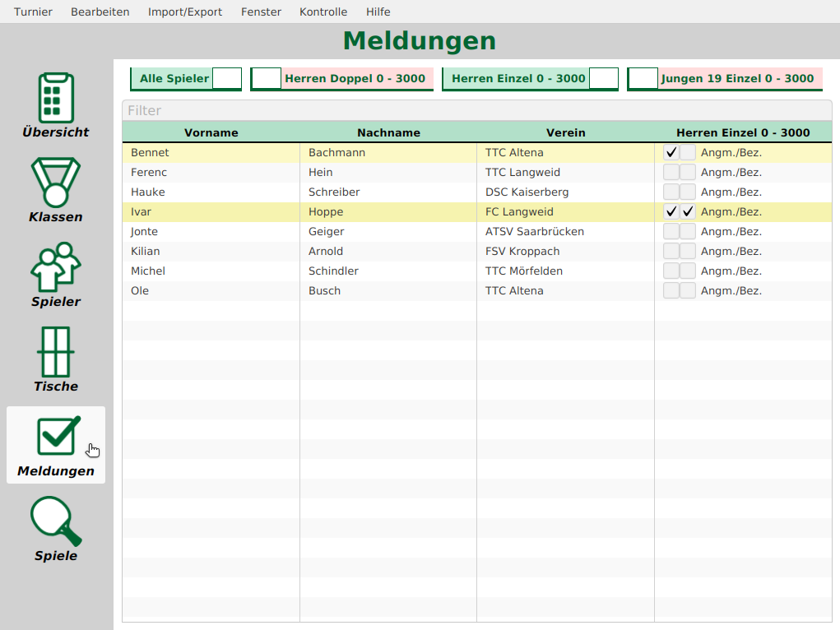The height and width of the screenshot is (630, 840).
Task: Open the Herren Doppel 0 - 3000 tab
Action: 341,79
